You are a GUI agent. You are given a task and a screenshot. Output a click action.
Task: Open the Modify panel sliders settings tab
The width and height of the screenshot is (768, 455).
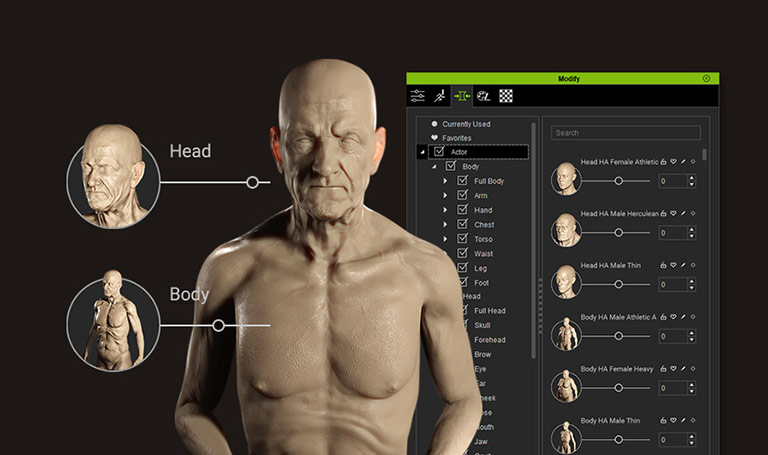point(418,96)
